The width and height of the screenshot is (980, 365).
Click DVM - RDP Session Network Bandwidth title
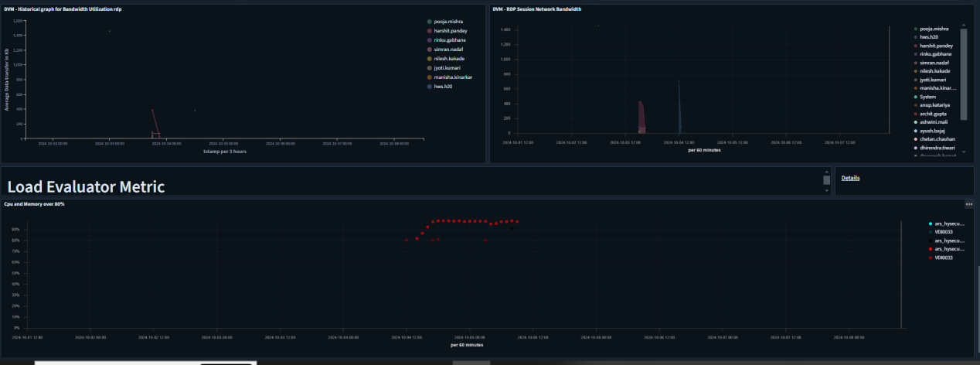click(x=536, y=9)
